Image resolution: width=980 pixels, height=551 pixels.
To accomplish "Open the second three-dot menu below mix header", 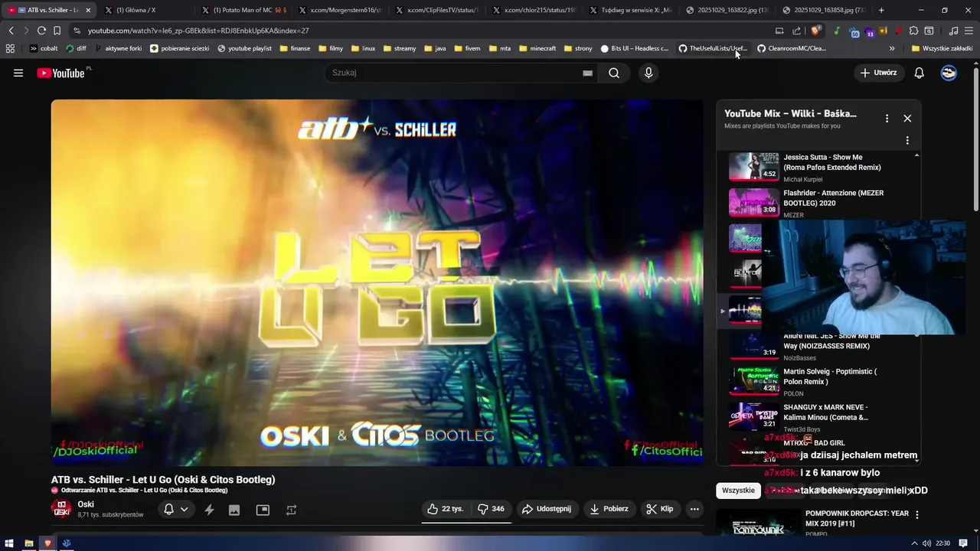I will 907,141.
